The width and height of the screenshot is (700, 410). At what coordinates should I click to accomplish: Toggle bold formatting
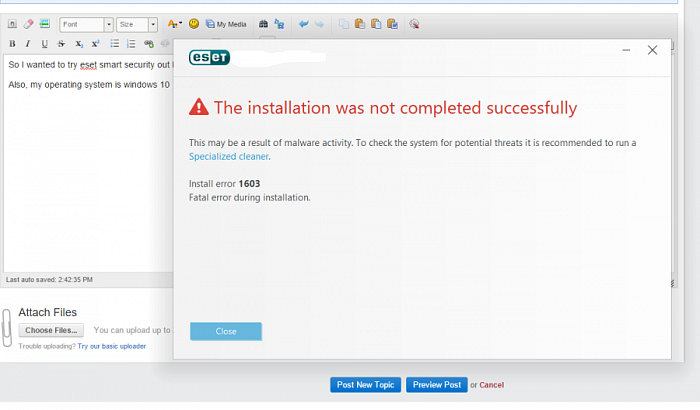(12, 44)
